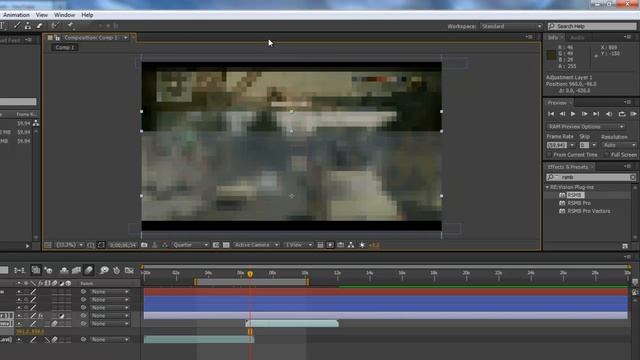Open the RAM Preview Options dropdown
The width and height of the screenshot is (640, 360).
click(x=586, y=127)
